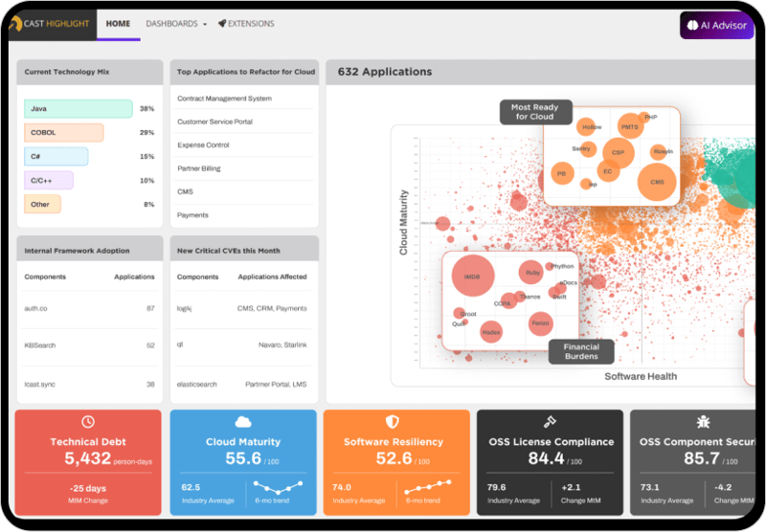
Task: Open the Home tab
Action: [x=119, y=24]
